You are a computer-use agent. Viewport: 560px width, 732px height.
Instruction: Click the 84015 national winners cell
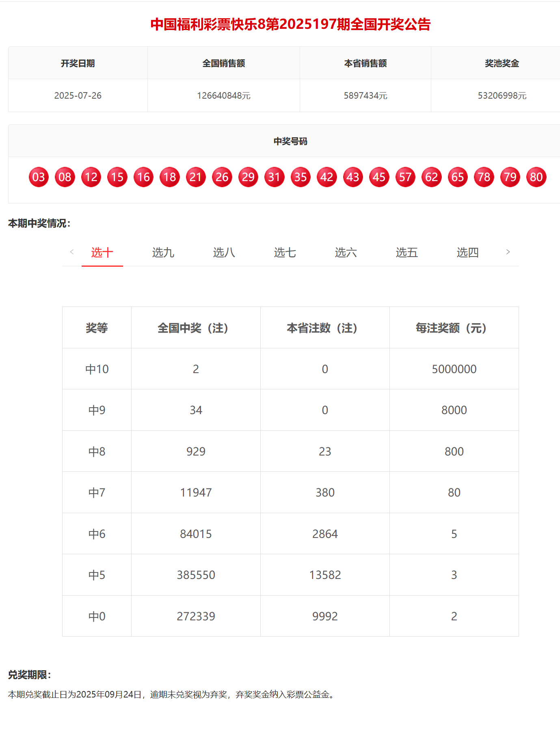click(196, 534)
